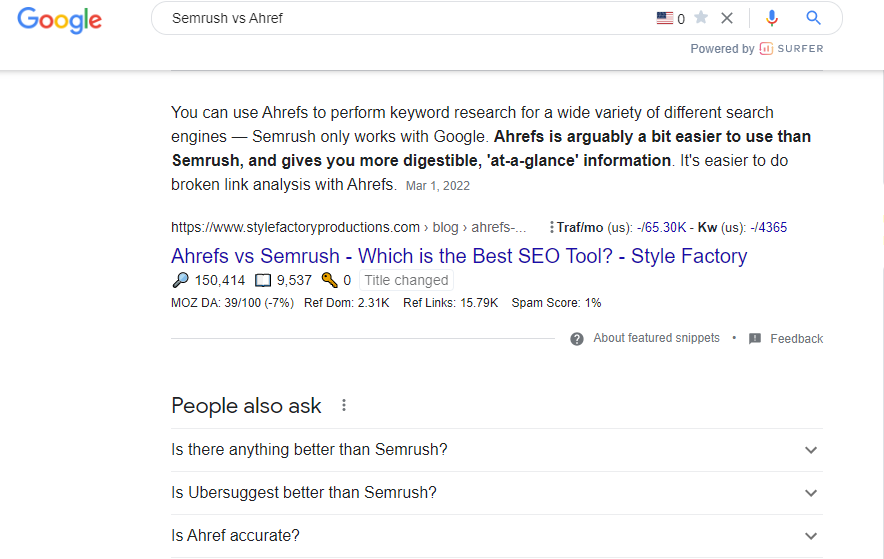
Task: Click inside the search input field
Action: [400, 18]
